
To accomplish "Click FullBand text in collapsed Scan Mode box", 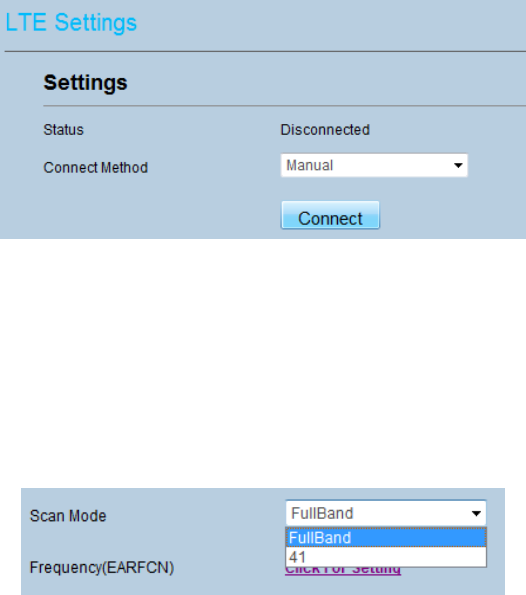I will pos(322,513).
